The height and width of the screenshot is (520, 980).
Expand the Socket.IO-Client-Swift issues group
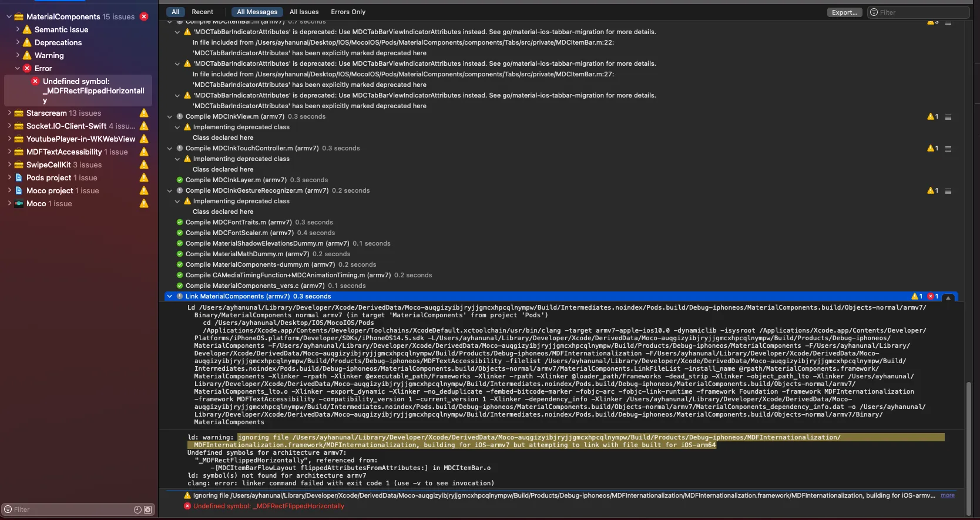(9, 126)
